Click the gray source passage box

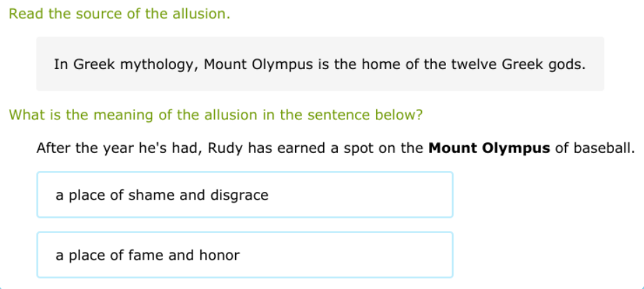click(320, 64)
